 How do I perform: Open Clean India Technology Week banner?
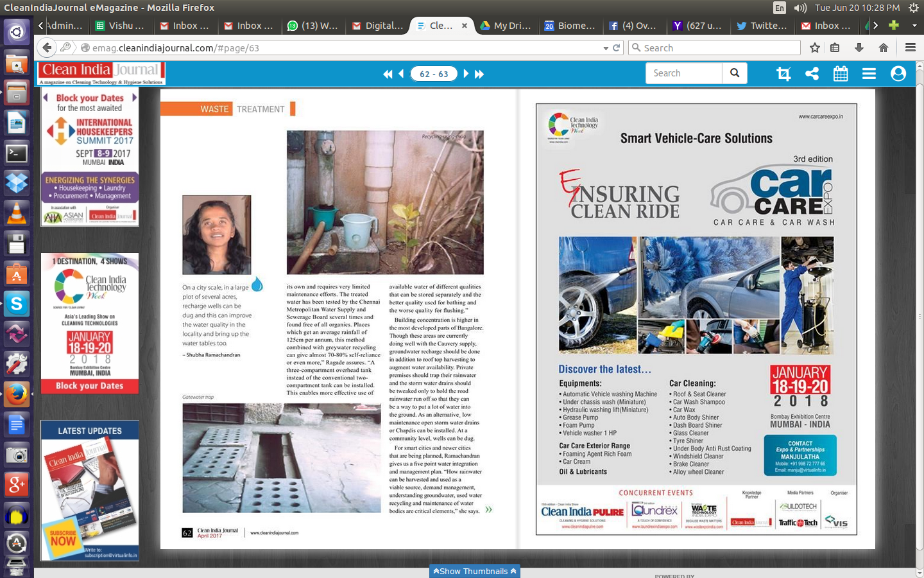90,323
